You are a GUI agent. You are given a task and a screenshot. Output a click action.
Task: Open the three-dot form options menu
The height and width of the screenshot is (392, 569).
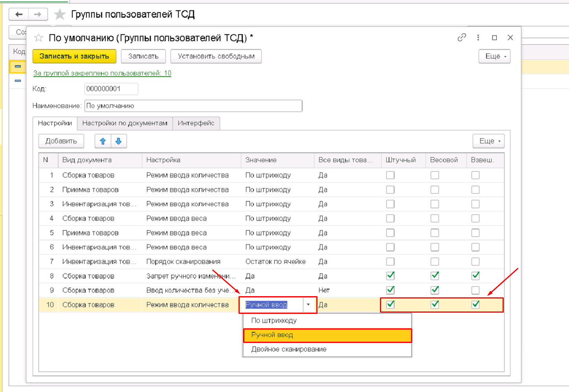point(478,37)
